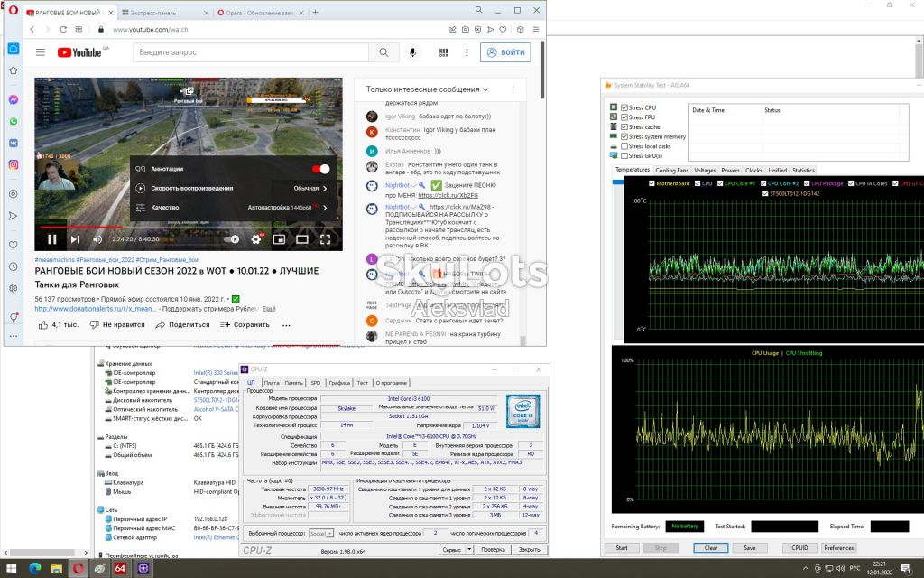
Task: Start the AIDA64 stability test
Action: 622,548
